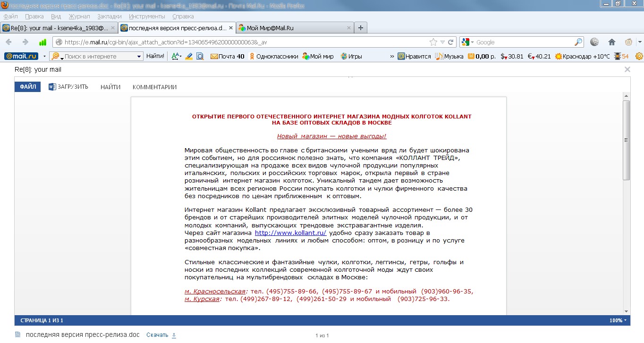
Task: Open Одноклассники from the toolbar
Action: tap(273, 56)
